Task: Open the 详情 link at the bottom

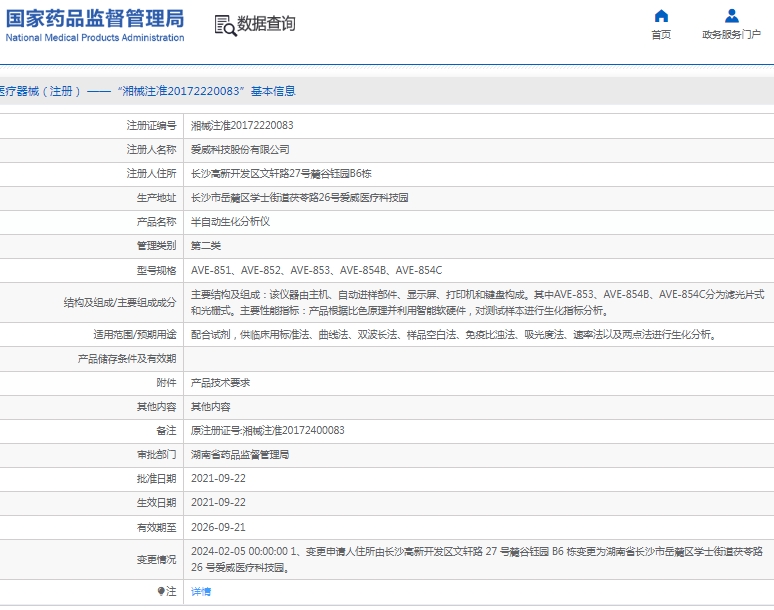Action: pos(201,592)
